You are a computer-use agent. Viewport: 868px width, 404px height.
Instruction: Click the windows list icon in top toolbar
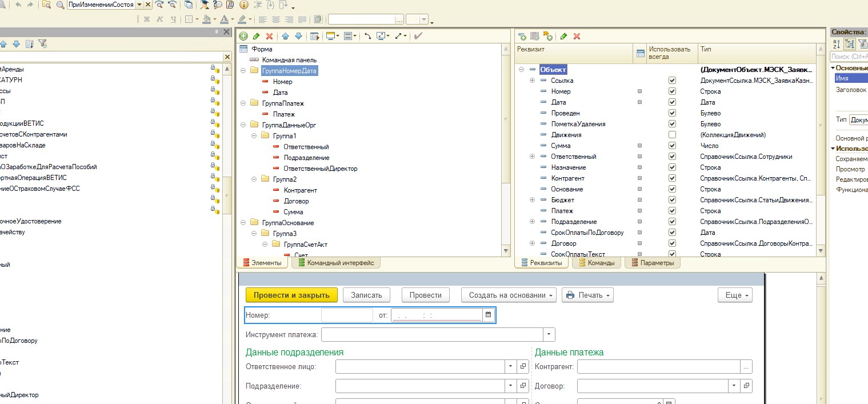point(189,5)
